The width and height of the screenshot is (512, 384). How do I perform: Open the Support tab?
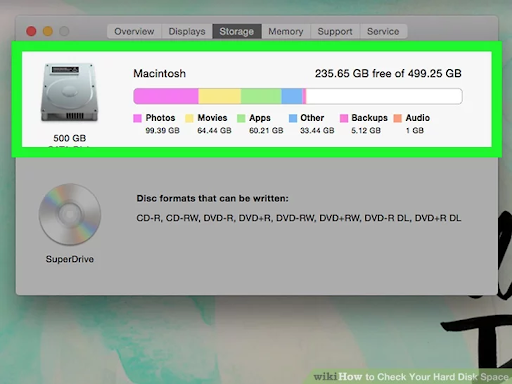click(x=335, y=31)
